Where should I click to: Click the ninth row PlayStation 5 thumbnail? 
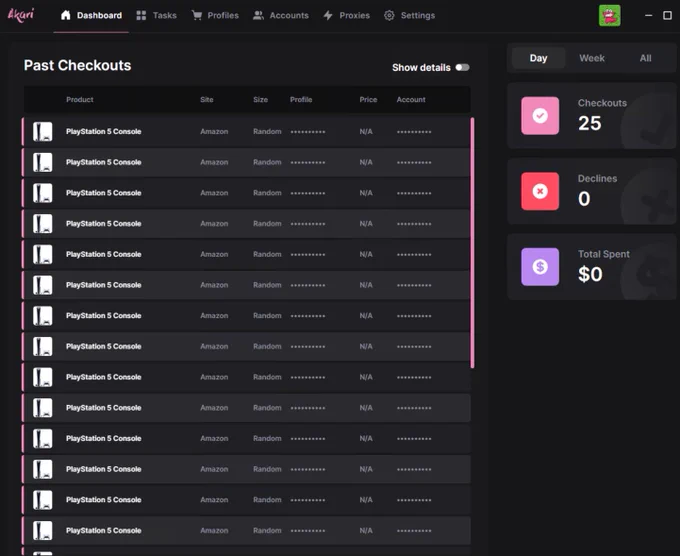tap(43, 377)
